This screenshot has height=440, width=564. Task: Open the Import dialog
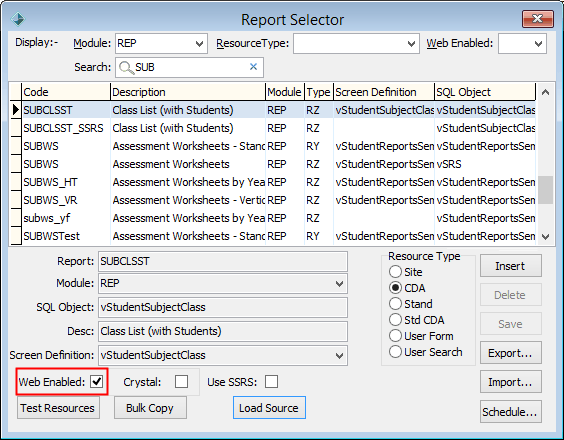(510, 382)
